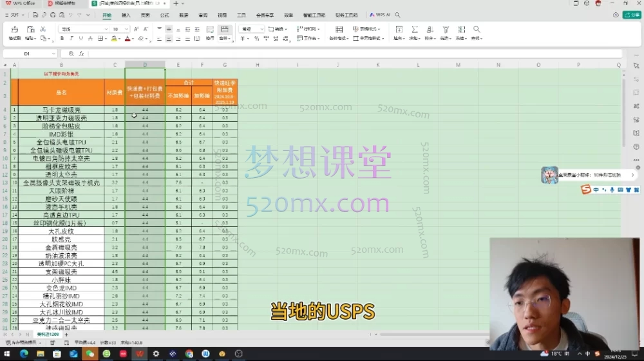This screenshot has width=644, height=361.
Task: Expand the Name Box dropdown arrow
Action: (53, 54)
